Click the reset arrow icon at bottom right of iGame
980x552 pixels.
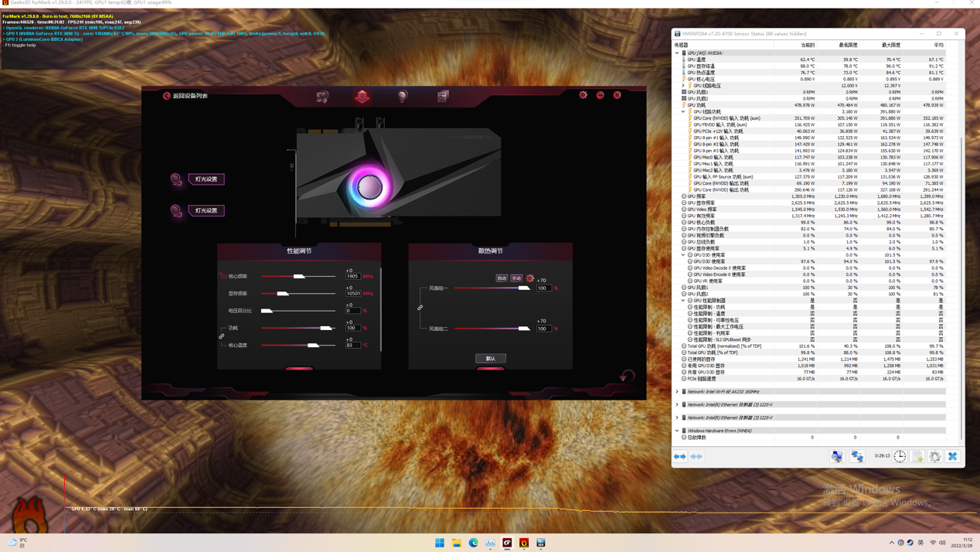627,377
